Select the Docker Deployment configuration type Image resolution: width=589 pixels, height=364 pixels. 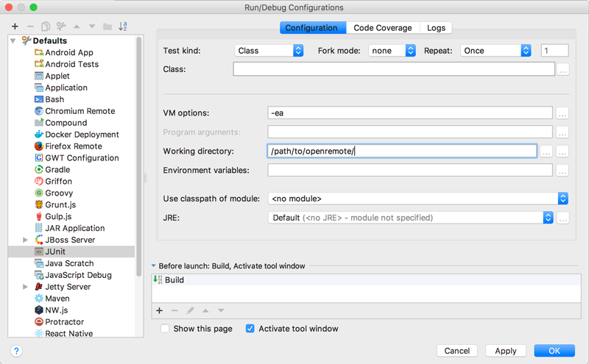click(x=81, y=135)
